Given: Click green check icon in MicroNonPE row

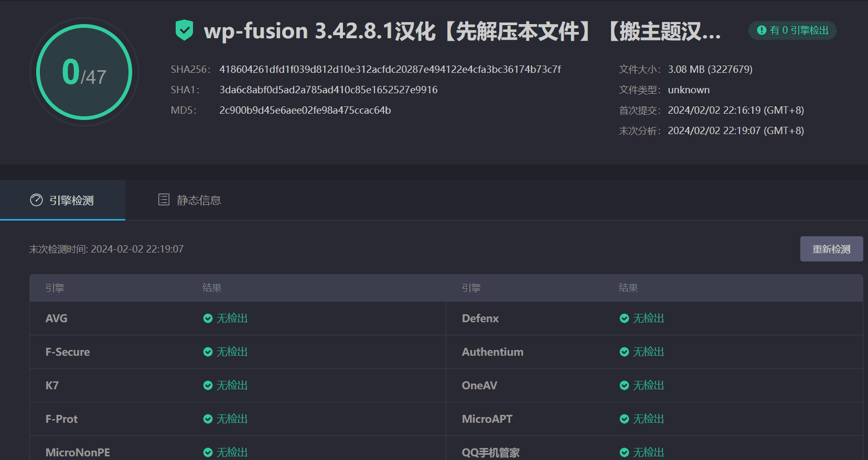Looking at the screenshot, I should 208,453.
